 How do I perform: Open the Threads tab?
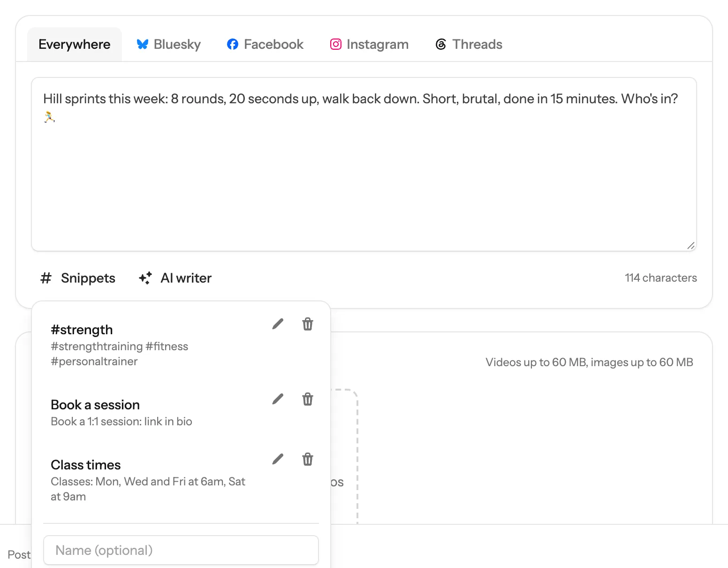point(469,44)
